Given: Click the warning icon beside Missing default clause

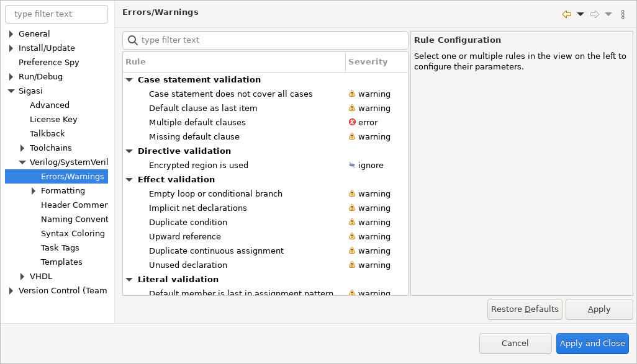Looking at the screenshot, I should 352,136.
